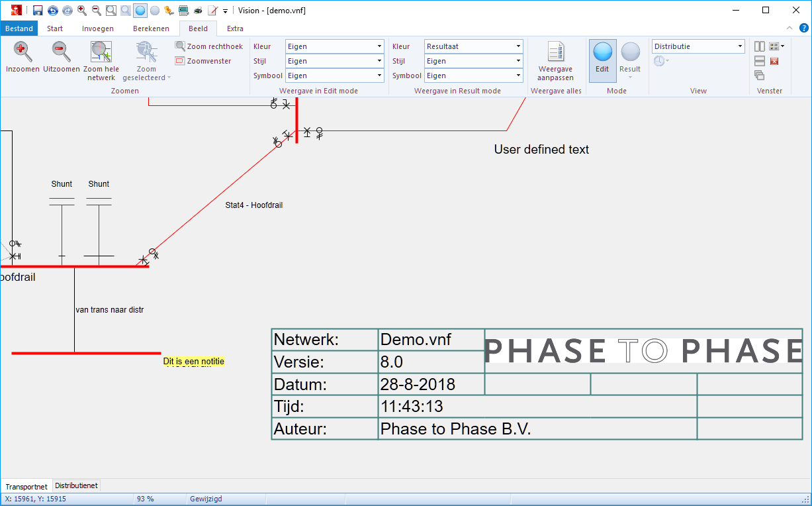This screenshot has width=812, height=506.
Task: Click the print icon in quick access toolbar
Action: click(198, 11)
